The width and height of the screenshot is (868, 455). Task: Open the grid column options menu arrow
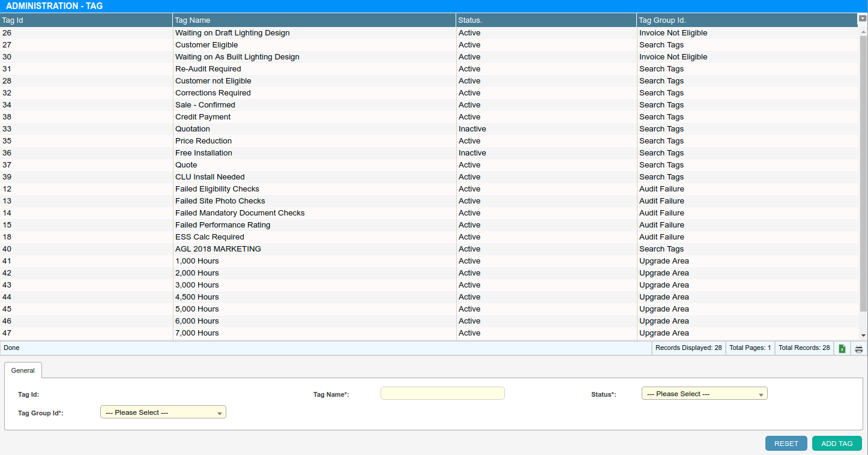pos(863,19)
